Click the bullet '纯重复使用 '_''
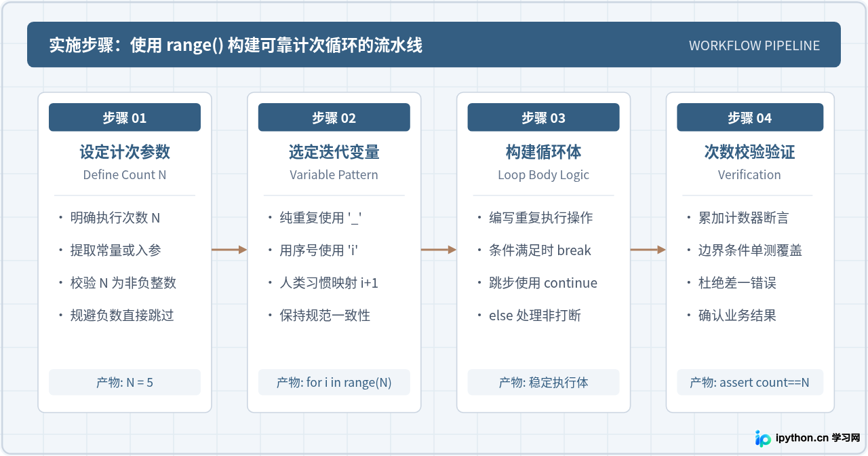This screenshot has height=456, width=868. click(x=320, y=218)
